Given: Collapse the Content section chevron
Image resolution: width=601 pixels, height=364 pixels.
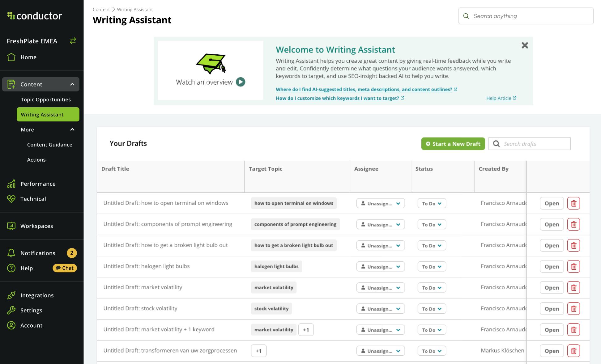Looking at the screenshot, I should [72, 84].
